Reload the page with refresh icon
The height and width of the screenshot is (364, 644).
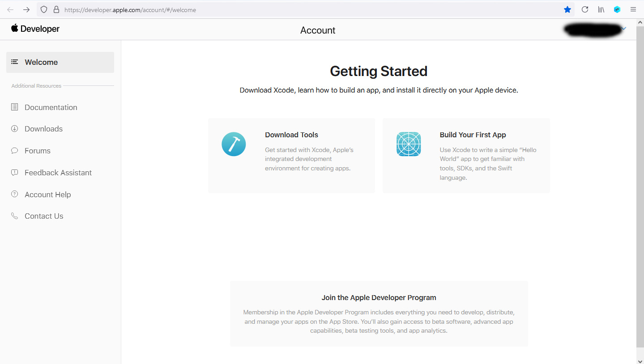(585, 9)
